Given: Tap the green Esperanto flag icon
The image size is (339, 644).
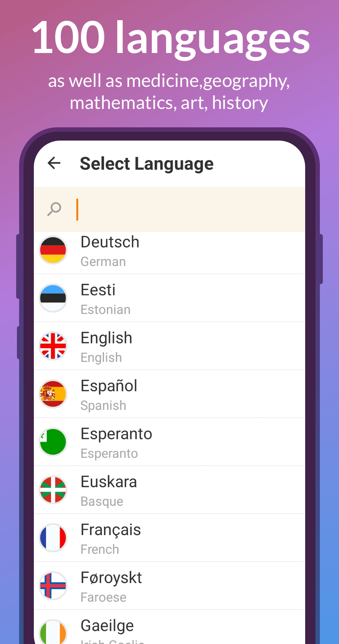Looking at the screenshot, I should pos(53,442).
